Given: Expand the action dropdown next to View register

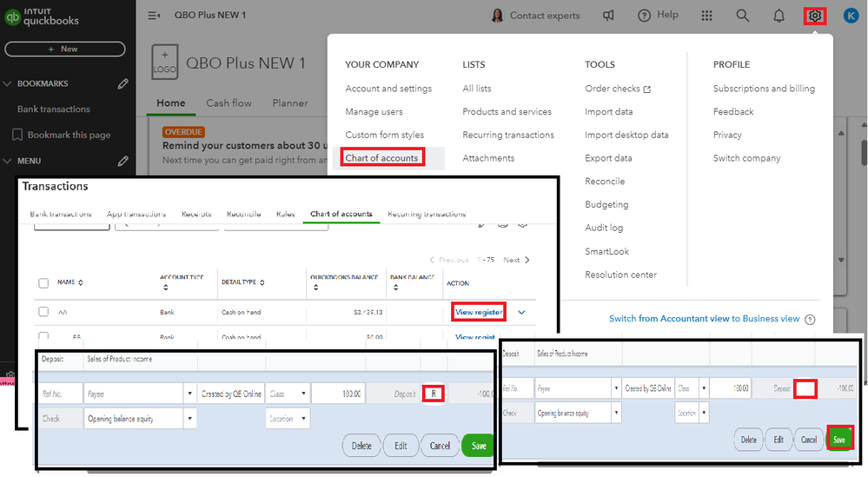Looking at the screenshot, I should click(521, 312).
